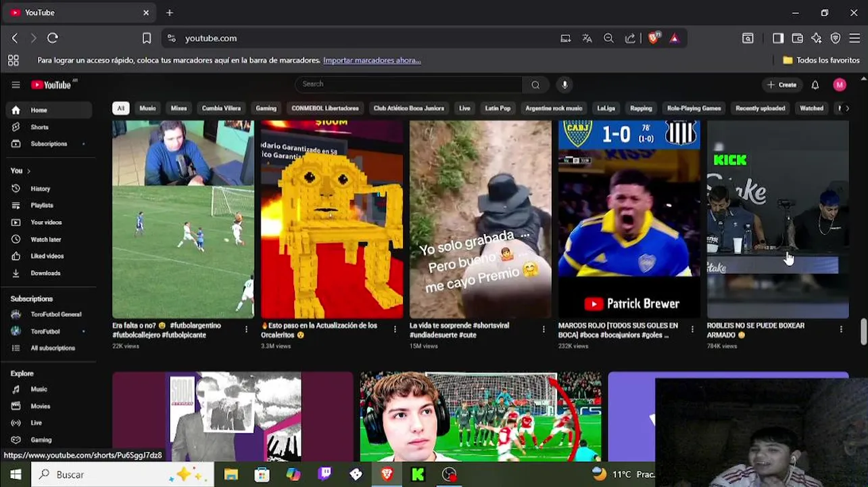Open the Orcaleritos short thumbnail
868x487 pixels.
332,219
